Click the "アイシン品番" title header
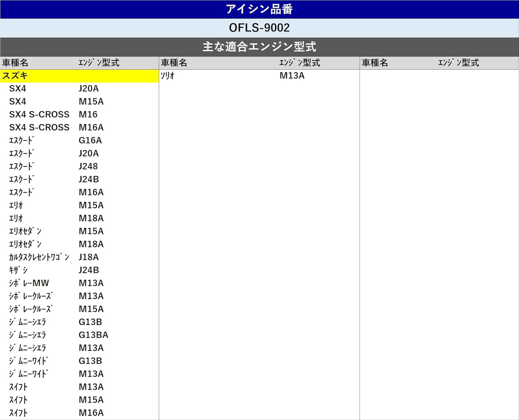Screen dimensions: 519x420 [x=259, y=9]
